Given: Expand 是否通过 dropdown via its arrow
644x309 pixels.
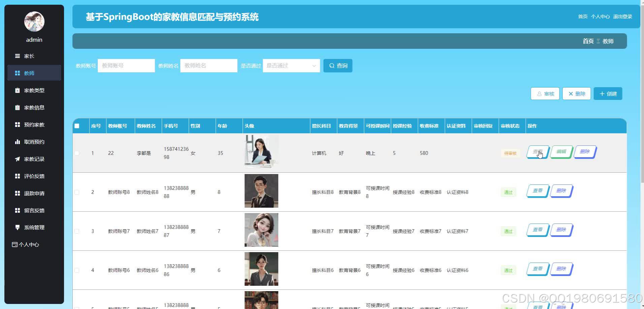Looking at the screenshot, I should (314, 66).
